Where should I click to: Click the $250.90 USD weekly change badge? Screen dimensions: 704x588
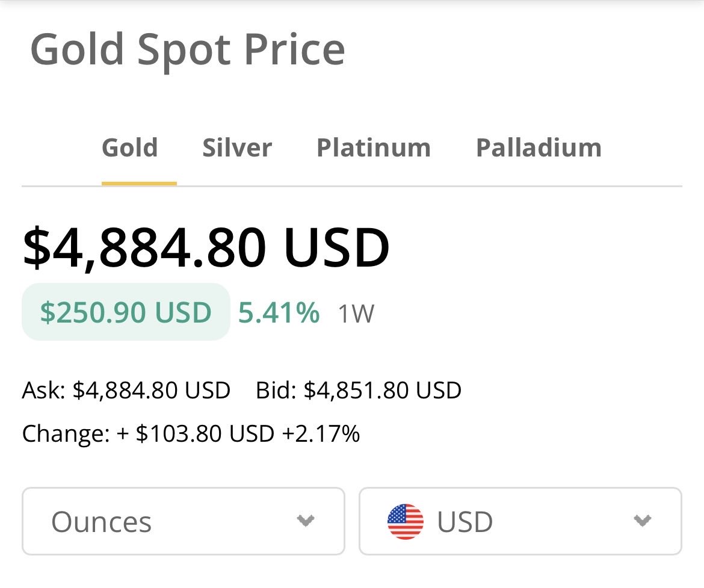click(126, 312)
